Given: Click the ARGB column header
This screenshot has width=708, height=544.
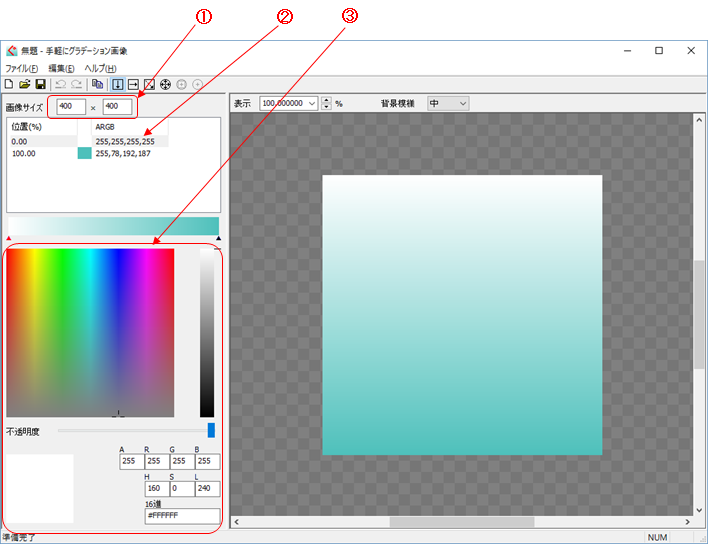Looking at the screenshot, I should point(130,127).
